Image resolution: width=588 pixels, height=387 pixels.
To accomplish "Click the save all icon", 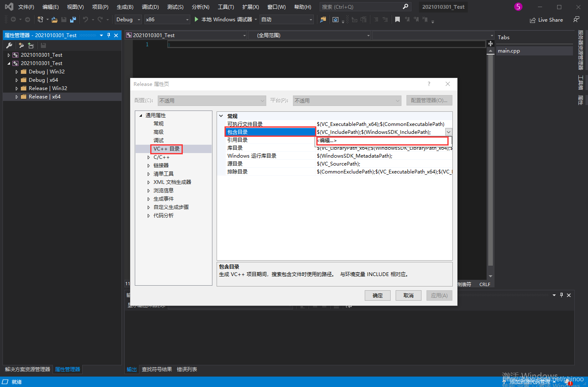I will pyautogui.click(x=73, y=20).
